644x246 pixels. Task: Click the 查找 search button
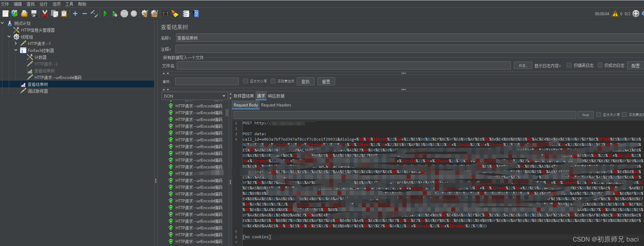(306, 81)
